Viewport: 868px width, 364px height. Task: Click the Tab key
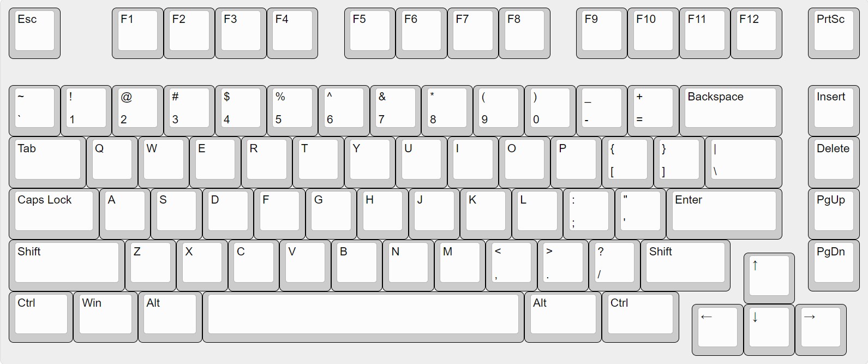click(47, 162)
